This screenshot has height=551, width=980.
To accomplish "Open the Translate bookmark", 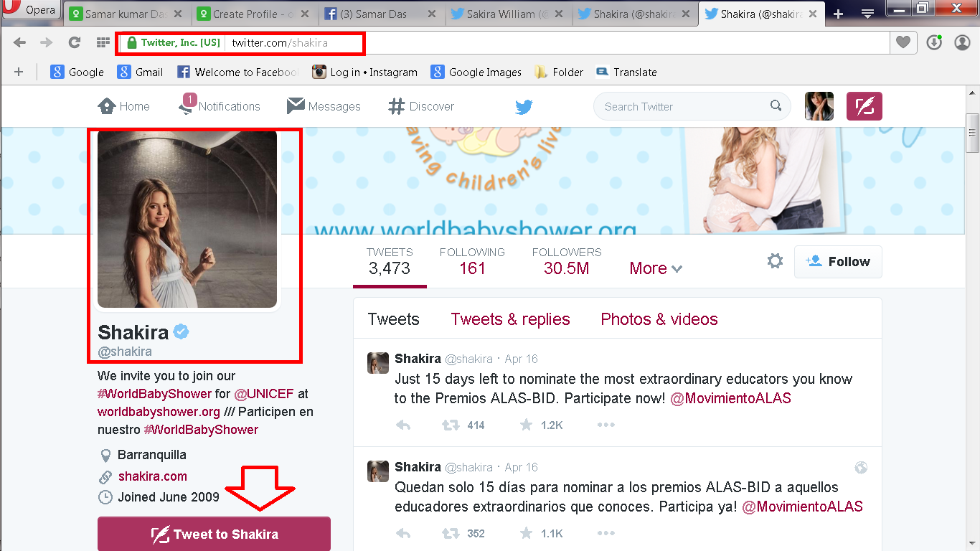I will click(x=626, y=72).
